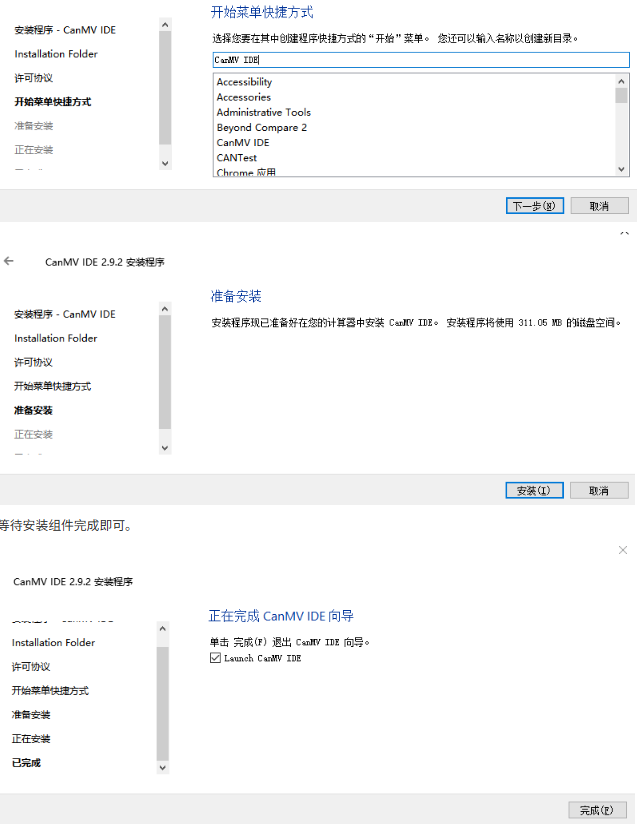This screenshot has height=825, width=639.
Task: Click the folder list scrollbar thumb
Action: [622, 95]
